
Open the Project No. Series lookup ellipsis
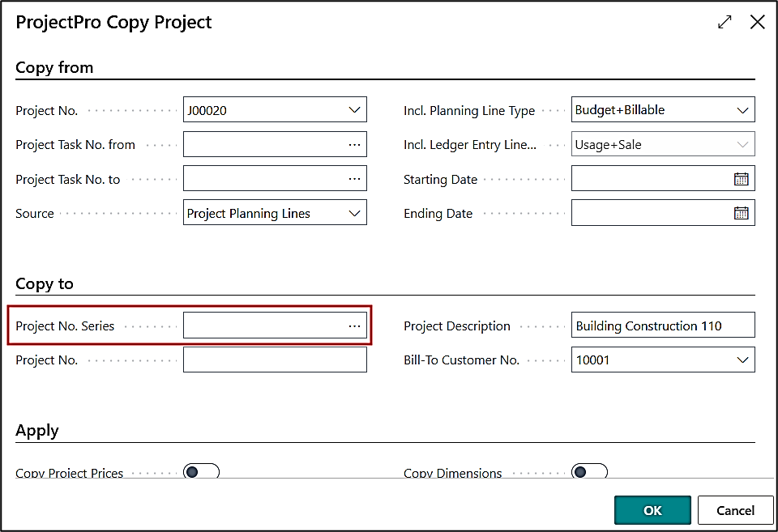click(354, 326)
